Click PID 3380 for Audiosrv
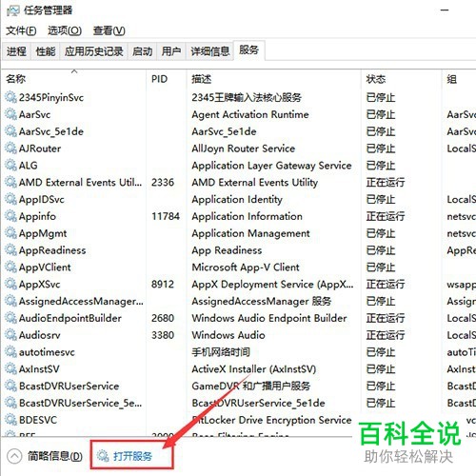476x476 pixels. [163, 335]
